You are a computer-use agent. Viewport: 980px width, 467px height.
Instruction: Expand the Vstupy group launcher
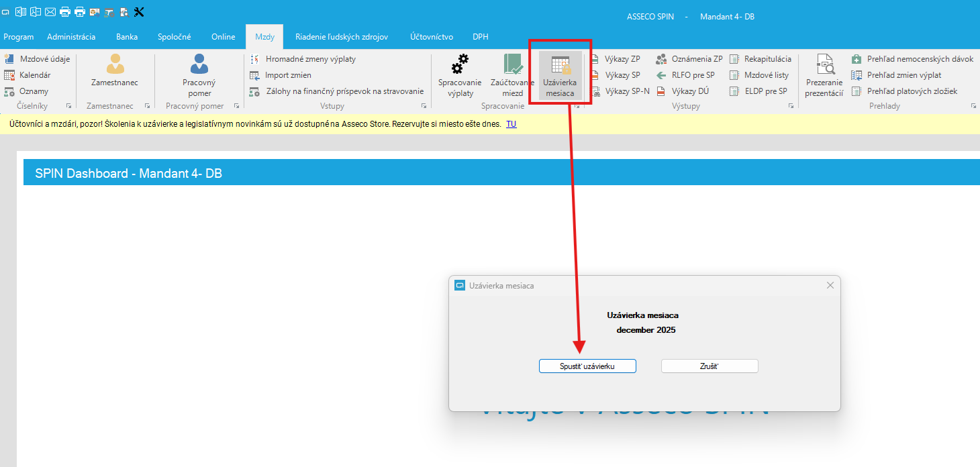coord(424,107)
